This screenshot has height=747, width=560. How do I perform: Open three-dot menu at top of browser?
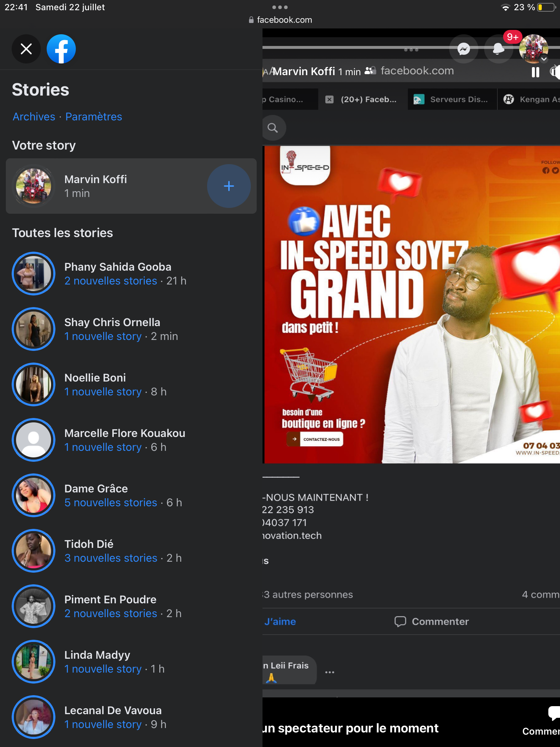pos(280,7)
